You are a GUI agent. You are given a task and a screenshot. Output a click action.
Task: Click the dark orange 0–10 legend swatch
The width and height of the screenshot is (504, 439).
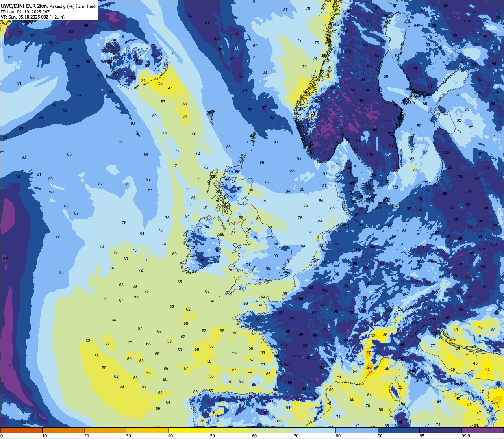21,430
